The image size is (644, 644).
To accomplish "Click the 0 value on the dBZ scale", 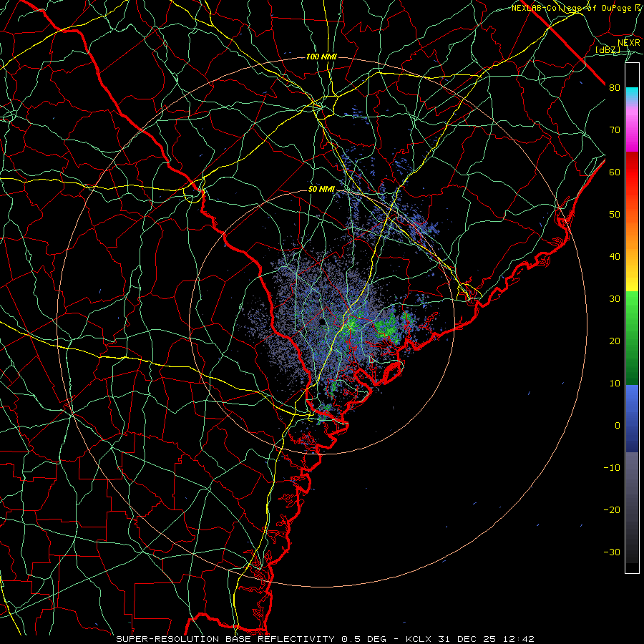I will click(618, 426).
